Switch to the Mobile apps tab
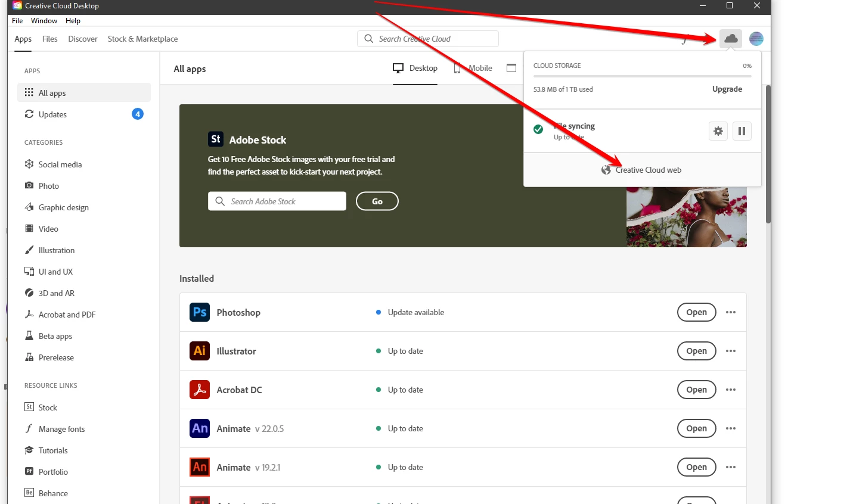This screenshot has height=504, width=850. [473, 68]
